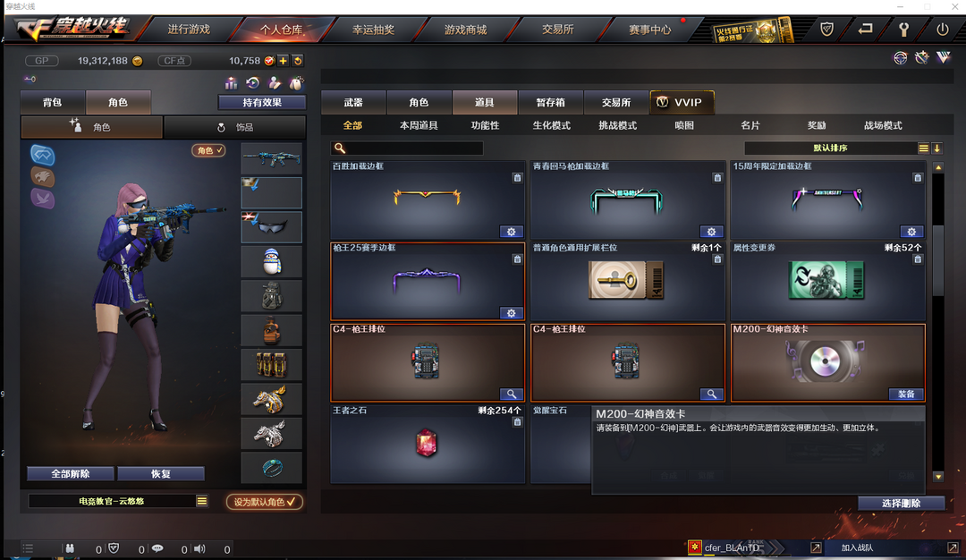Toggle sort direction arrow next to 默认排序

click(x=936, y=148)
